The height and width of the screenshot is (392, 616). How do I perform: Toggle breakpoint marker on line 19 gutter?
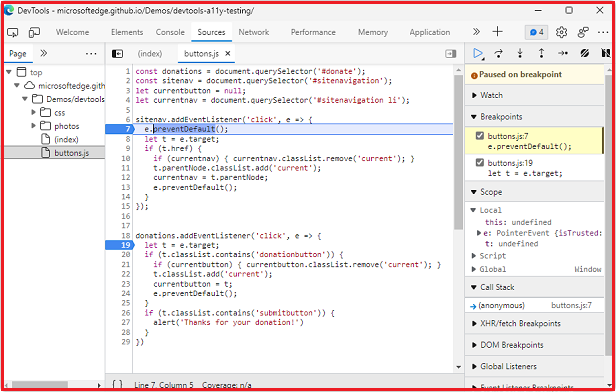tap(120, 245)
